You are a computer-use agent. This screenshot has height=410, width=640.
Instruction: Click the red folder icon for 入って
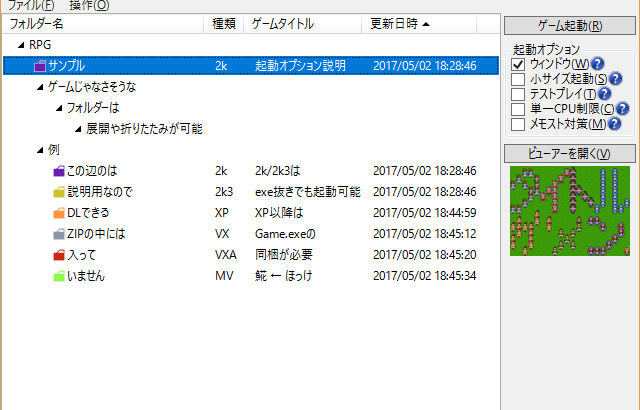(x=59, y=255)
